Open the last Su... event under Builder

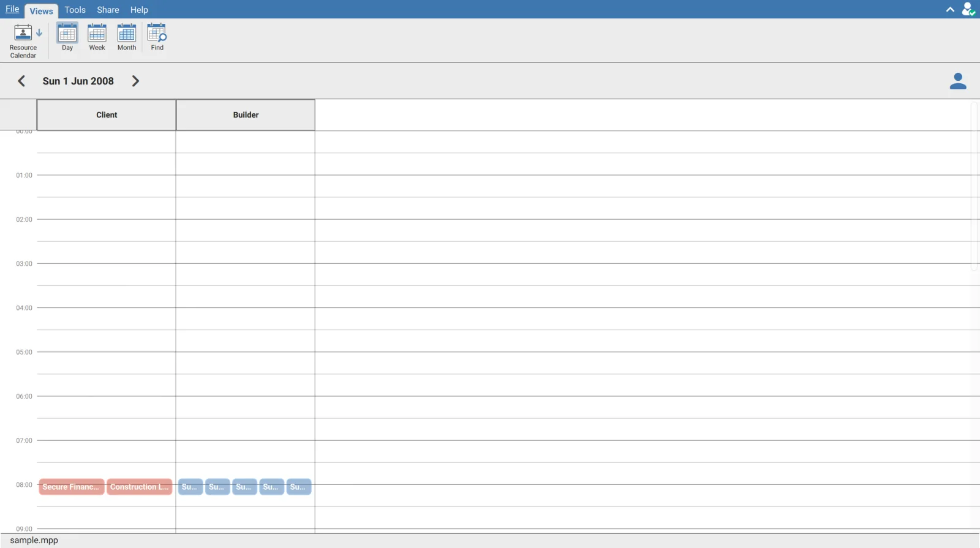point(299,487)
